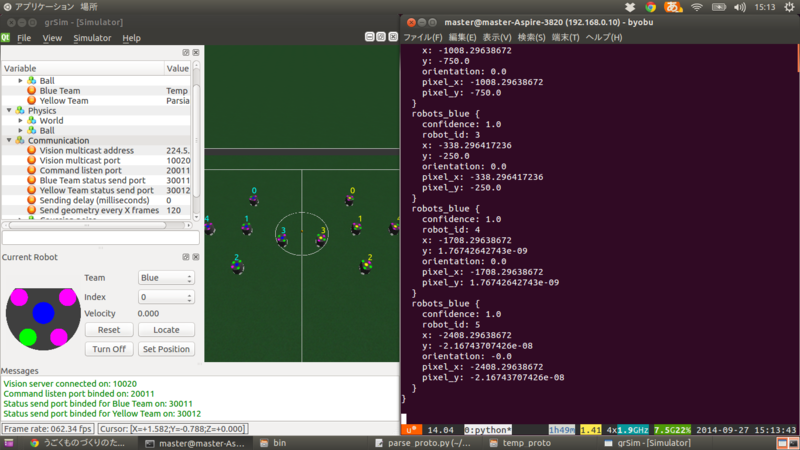
Task: Click the Value column header
Action: tap(178, 68)
